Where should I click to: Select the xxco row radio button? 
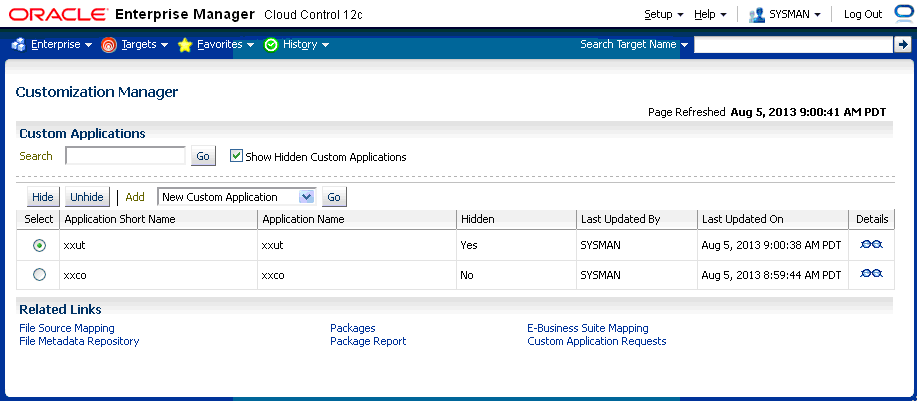pos(39,274)
